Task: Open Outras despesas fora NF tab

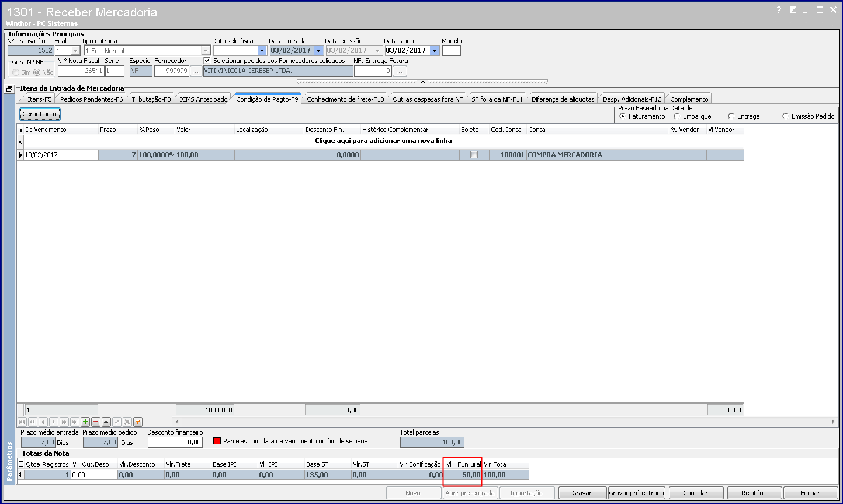Action: [428, 99]
